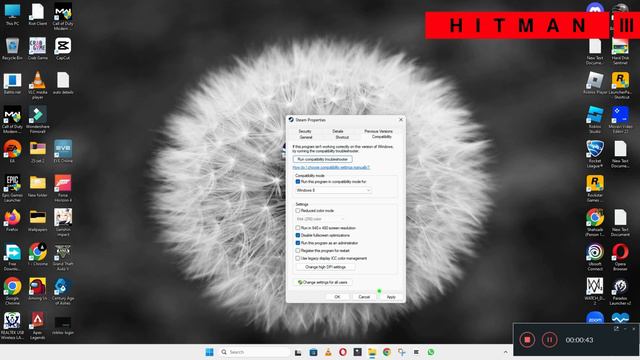Open Chrome from the taskbar
640x360 pixels.
pyautogui.click(x=387, y=352)
